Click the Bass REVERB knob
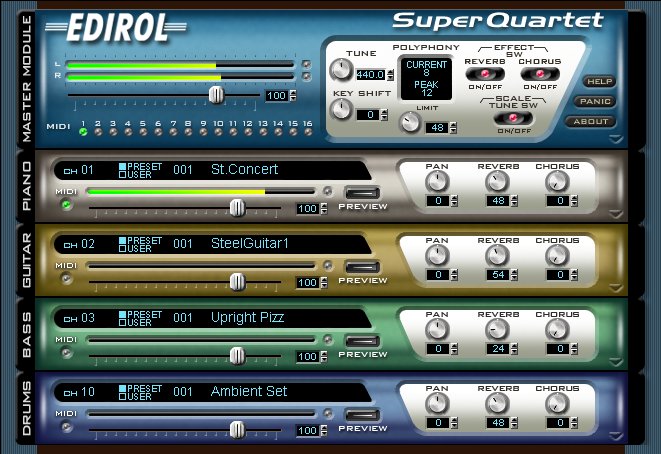This screenshot has width=661, height=454. point(497,330)
